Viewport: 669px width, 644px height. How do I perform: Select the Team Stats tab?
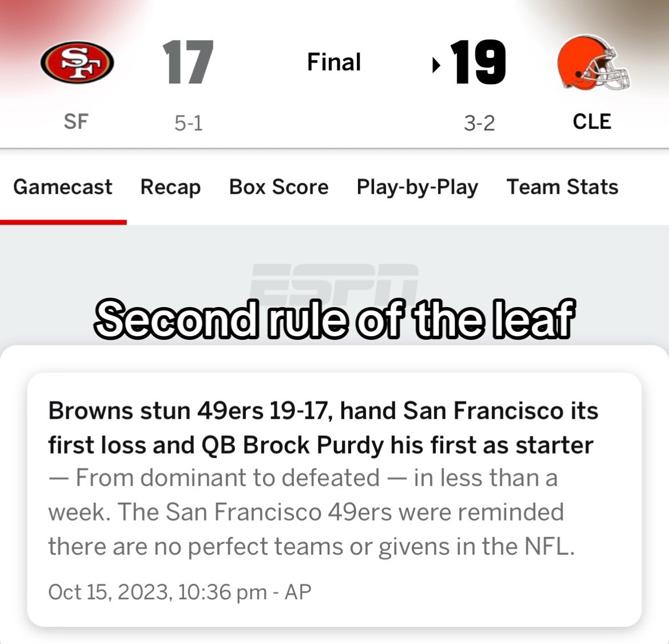(x=562, y=187)
